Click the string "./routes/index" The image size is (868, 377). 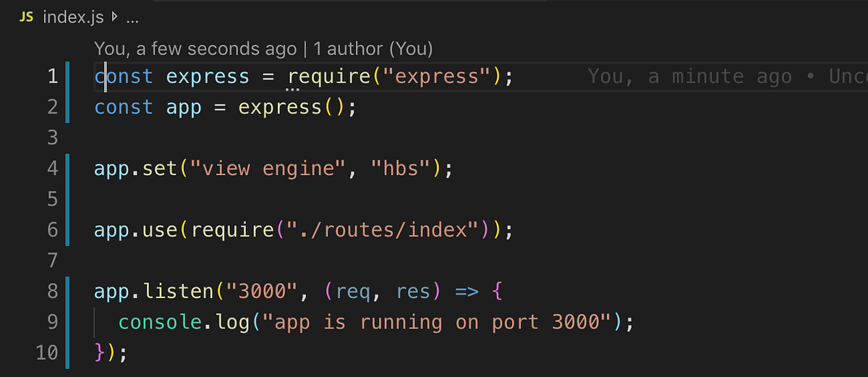click(383, 231)
